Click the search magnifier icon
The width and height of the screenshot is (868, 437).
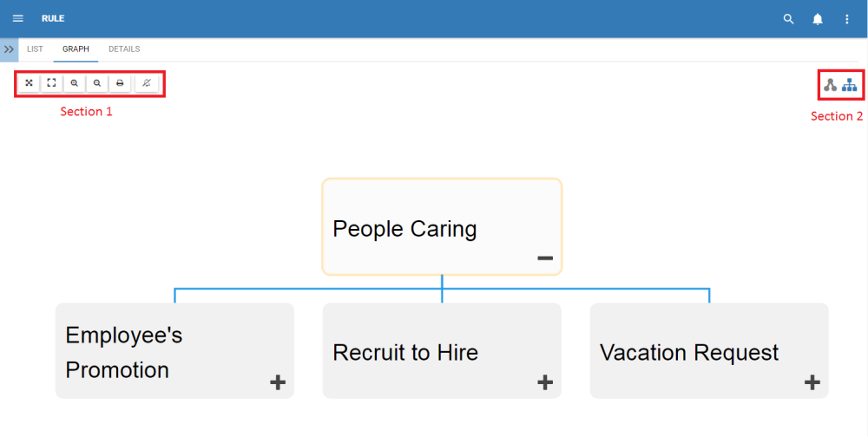788,19
